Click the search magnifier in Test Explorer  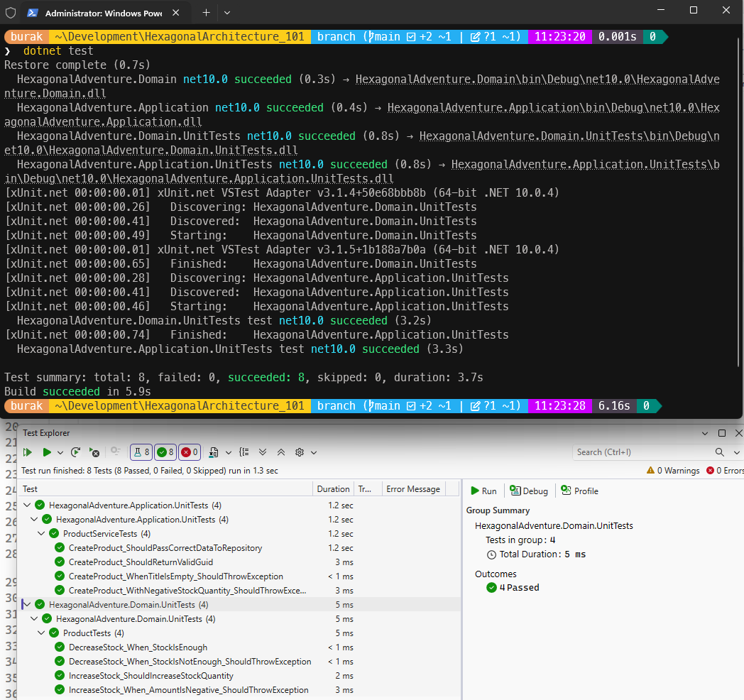coord(719,452)
